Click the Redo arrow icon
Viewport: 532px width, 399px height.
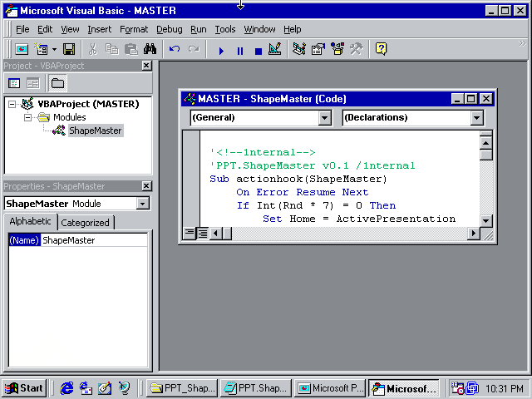click(x=194, y=49)
